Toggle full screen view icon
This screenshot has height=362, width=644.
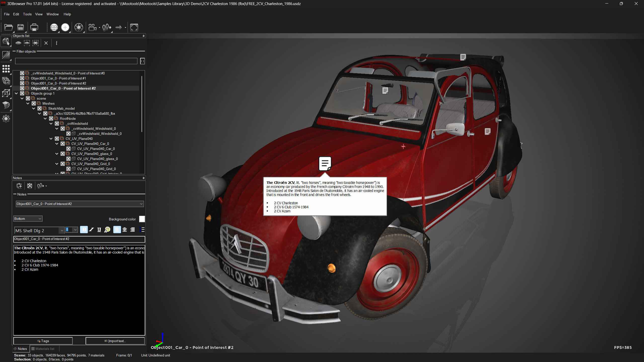tap(134, 27)
